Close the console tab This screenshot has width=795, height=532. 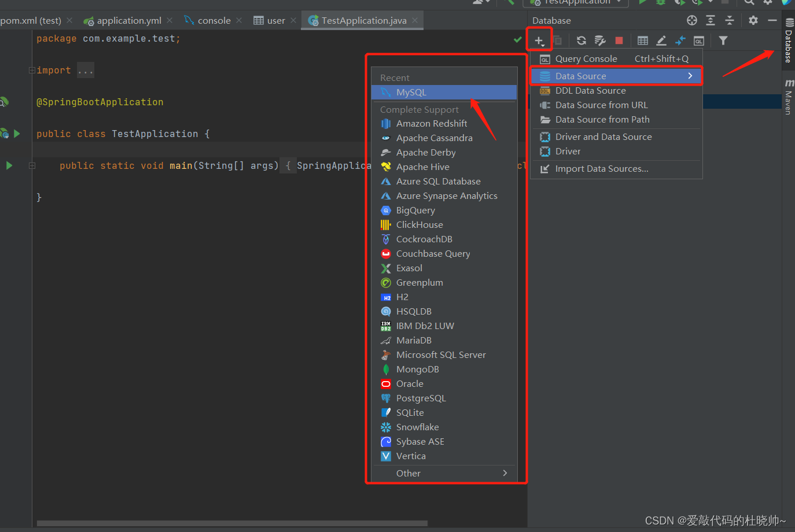(239, 20)
